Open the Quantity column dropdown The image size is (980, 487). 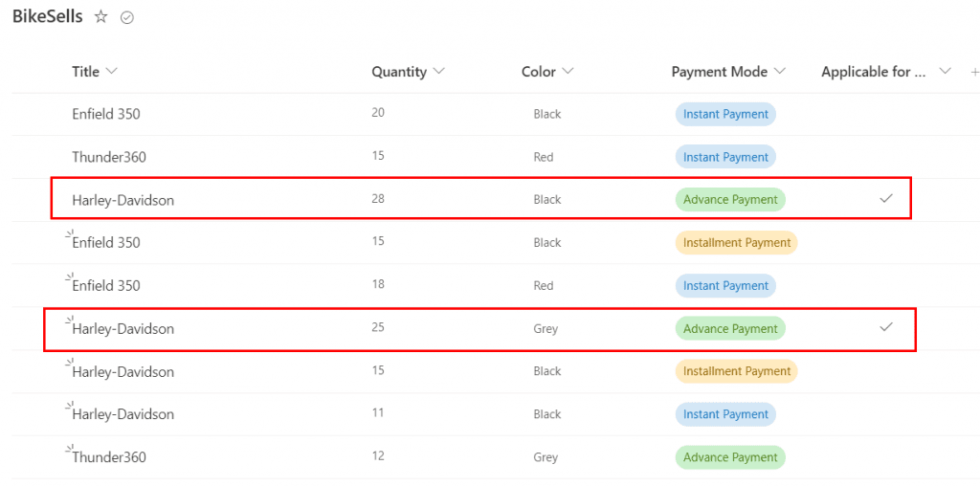tap(438, 71)
